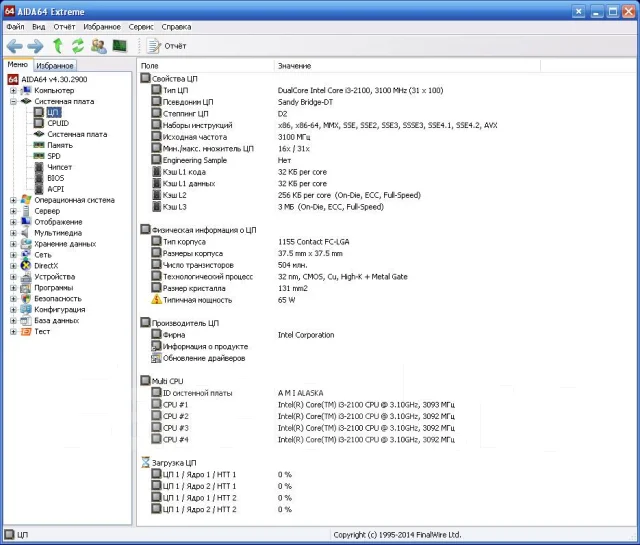The height and width of the screenshot is (545, 640).
Task: Click the Сеть network icon in tree
Action: coord(26,255)
